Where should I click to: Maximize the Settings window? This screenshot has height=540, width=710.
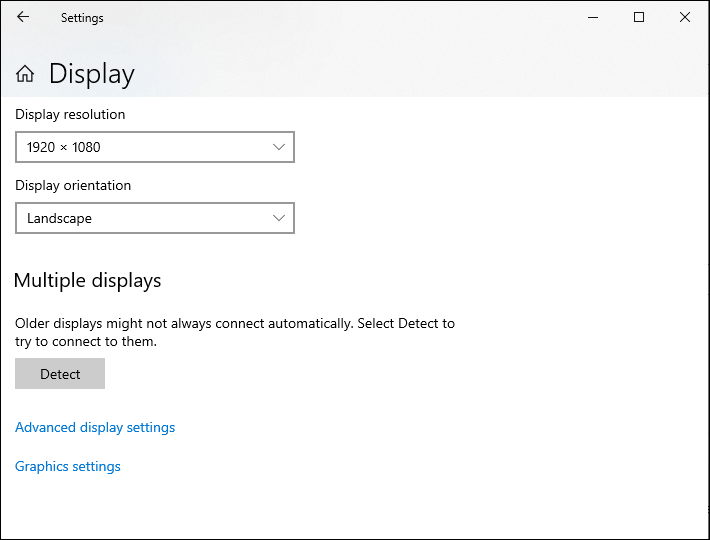(639, 17)
